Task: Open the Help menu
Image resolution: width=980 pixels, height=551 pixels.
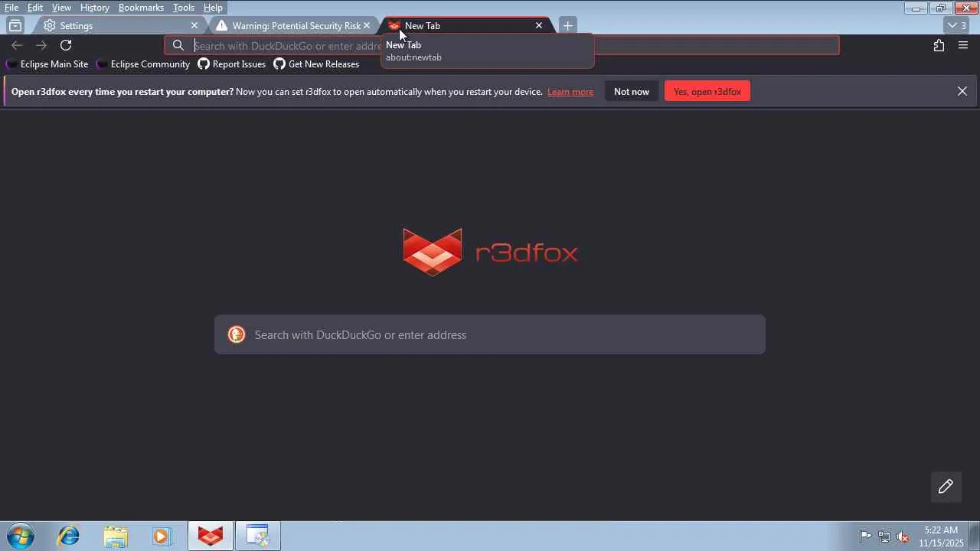Action: (213, 8)
